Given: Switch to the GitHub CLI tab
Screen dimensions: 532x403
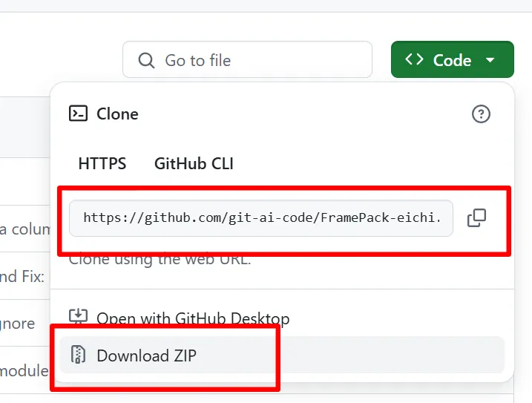Looking at the screenshot, I should coord(194,163).
